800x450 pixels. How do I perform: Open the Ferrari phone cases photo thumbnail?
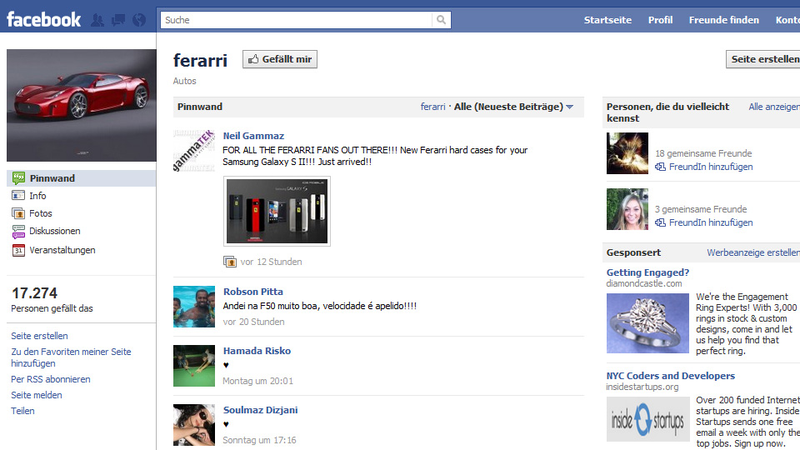(x=277, y=211)
